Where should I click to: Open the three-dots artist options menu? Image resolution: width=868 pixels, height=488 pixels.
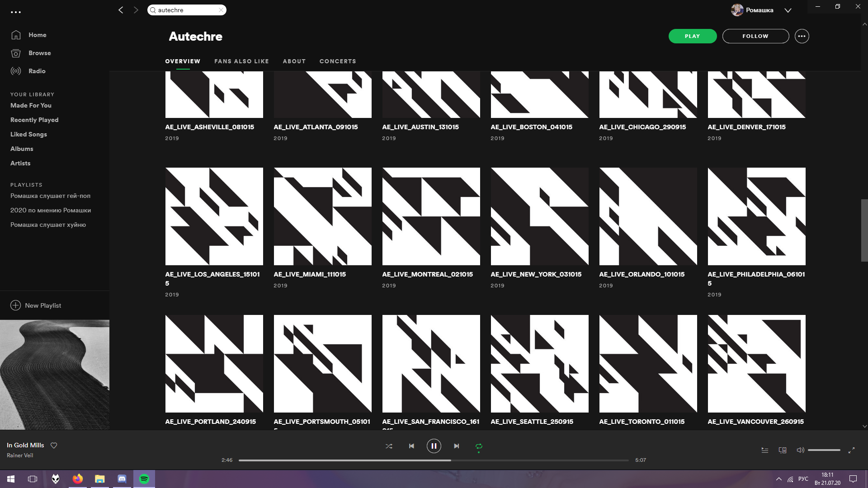click(802, 36)
